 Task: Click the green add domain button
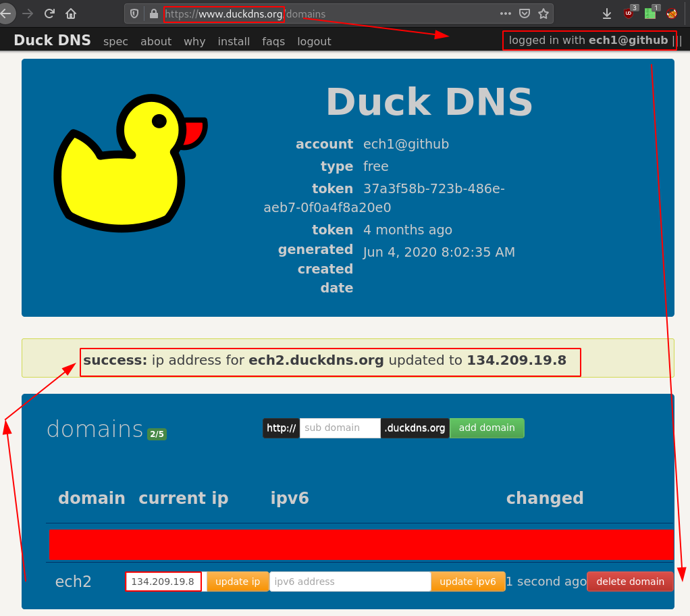click(x=487, y=428)
